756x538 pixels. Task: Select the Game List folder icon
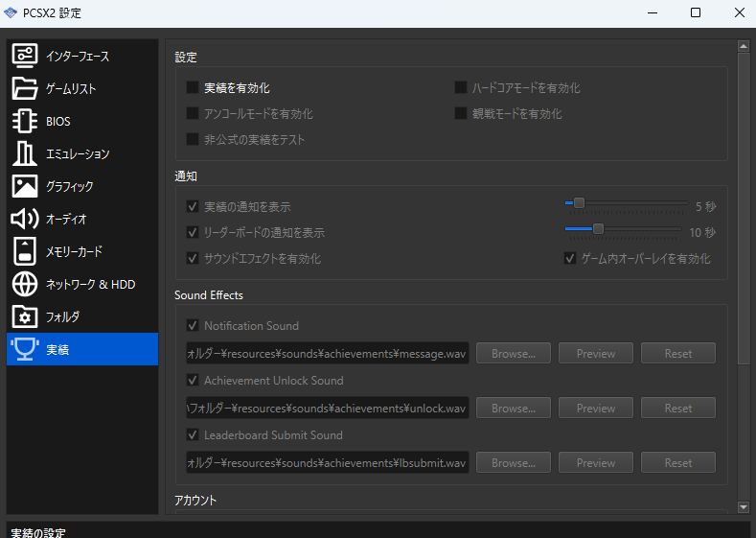tap(25, 88)
